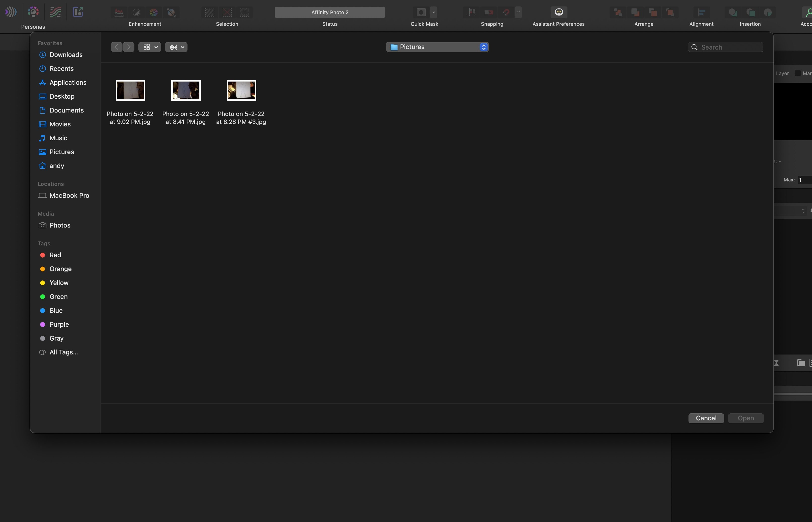Select Insert behind selection in Insertion
Screen dimensions: 812x522
pos(733,13)
